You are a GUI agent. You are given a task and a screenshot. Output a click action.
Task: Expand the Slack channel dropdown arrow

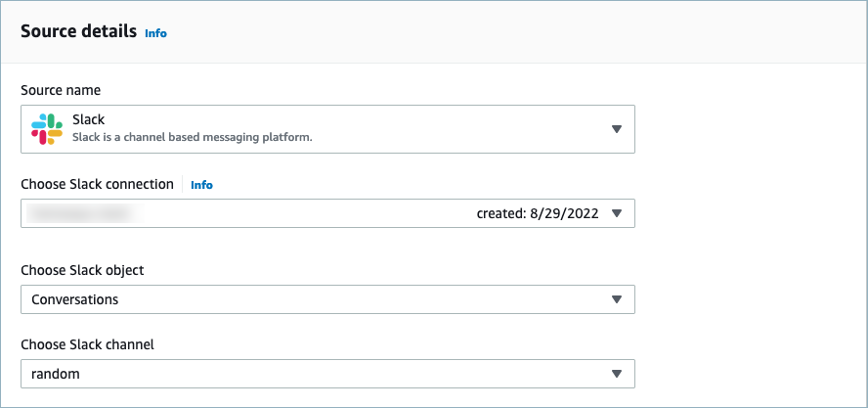click(616, 374)
